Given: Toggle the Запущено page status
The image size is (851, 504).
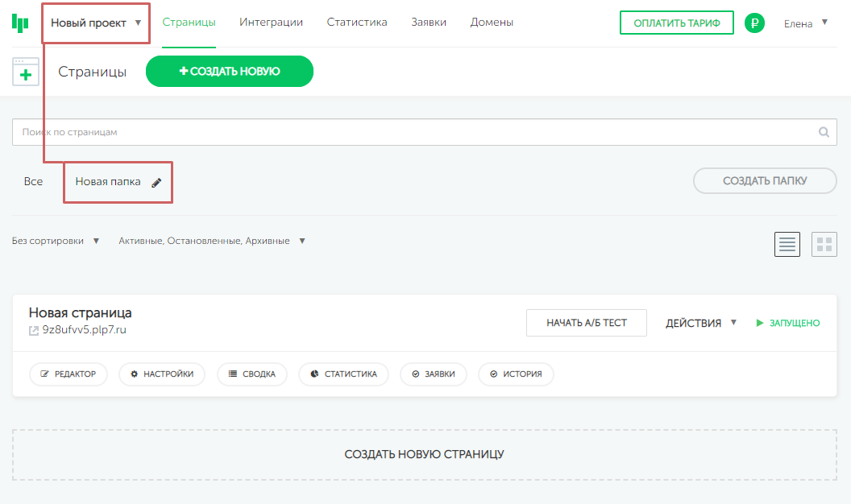Looking at the screenshot, I should click(x=787, y=323).
